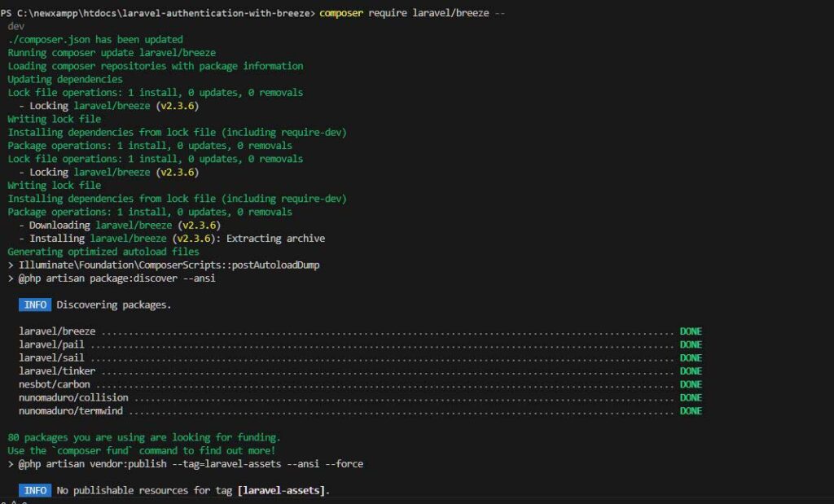Click the 'composer require laravel/breeze --' command text
The height and width of the screenshot is (504, 834).
click(x=412, y=13)
